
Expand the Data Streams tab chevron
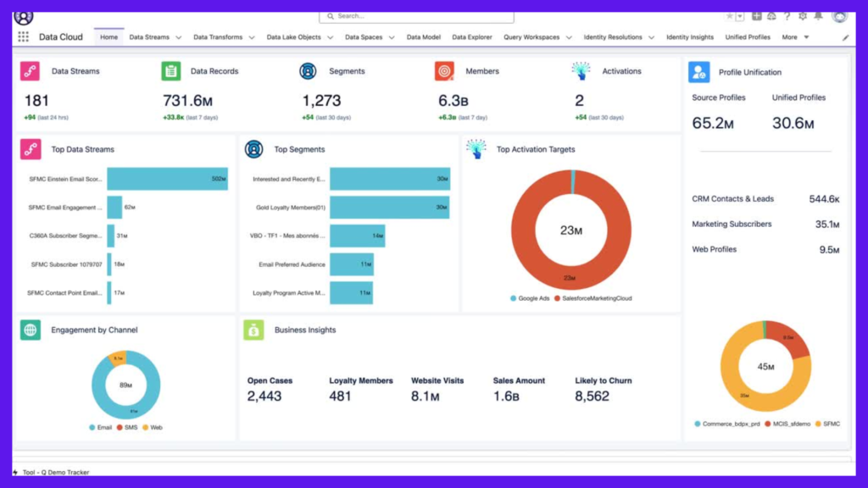(178, 37)
